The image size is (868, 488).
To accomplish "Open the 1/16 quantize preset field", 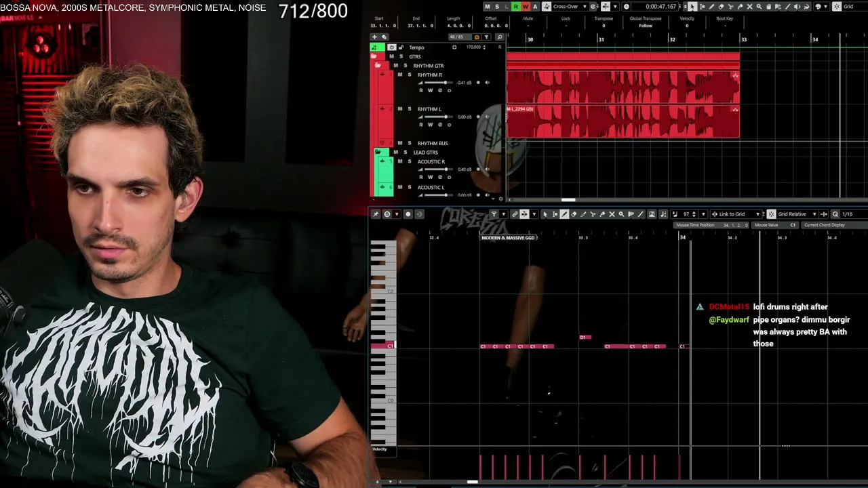I will (x=854, y=214).
